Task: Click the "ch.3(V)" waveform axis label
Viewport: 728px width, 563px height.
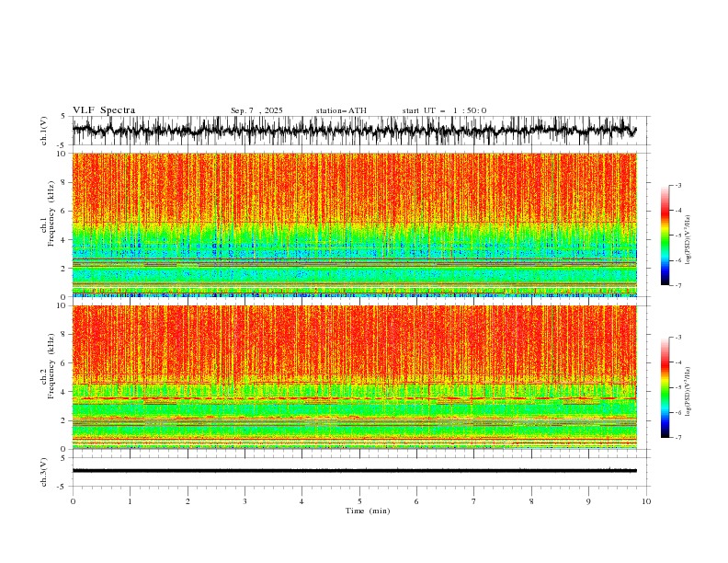Action: [44, 472]
